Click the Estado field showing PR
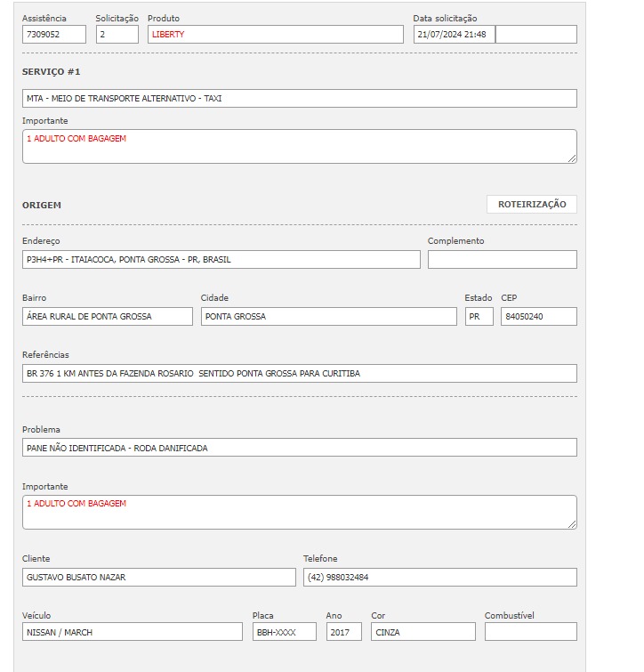 point(479,317)
